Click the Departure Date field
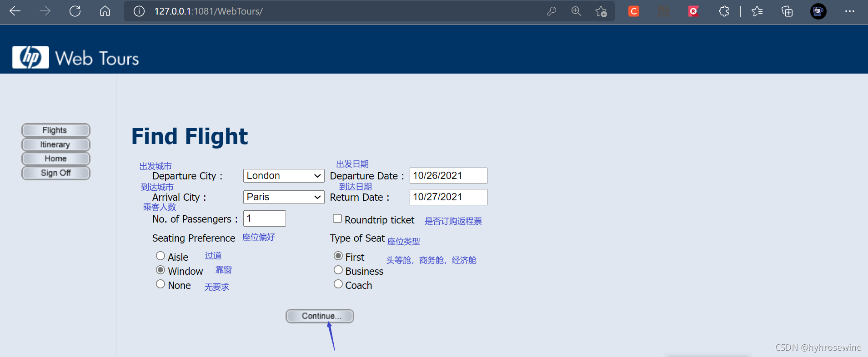 click(x=448, y=176)
